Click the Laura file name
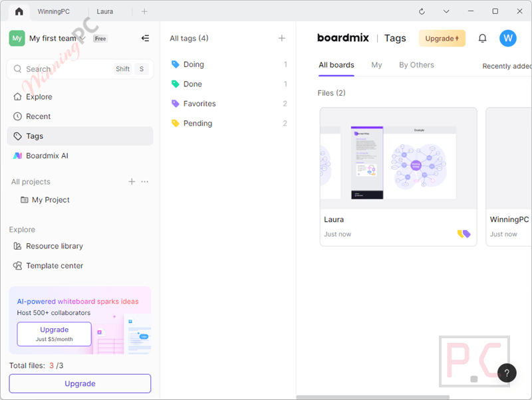Viewport: 532px width, 400px height. click(x=334, y=220)
